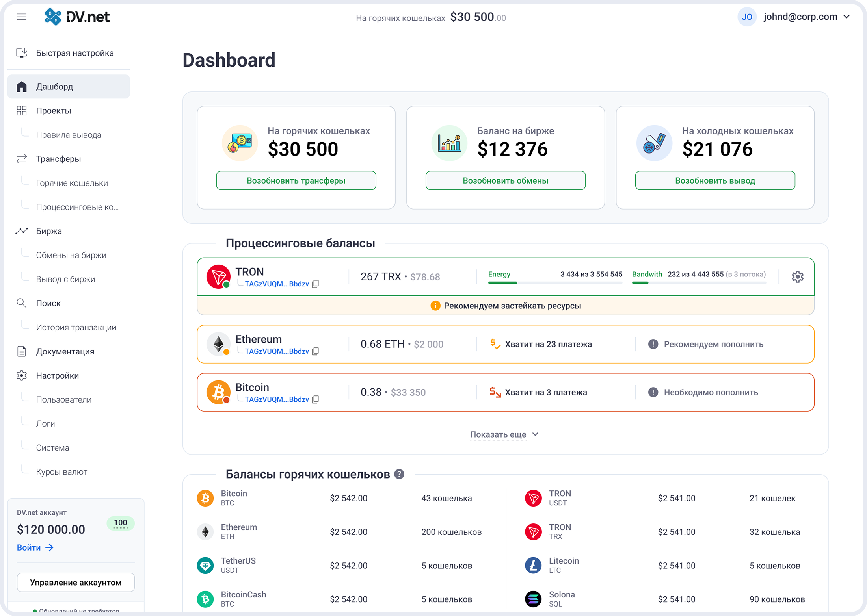Click the Возобновить обмены button
Image resolution: width=867 pixels, height=616 pixels.
(506, 180)
